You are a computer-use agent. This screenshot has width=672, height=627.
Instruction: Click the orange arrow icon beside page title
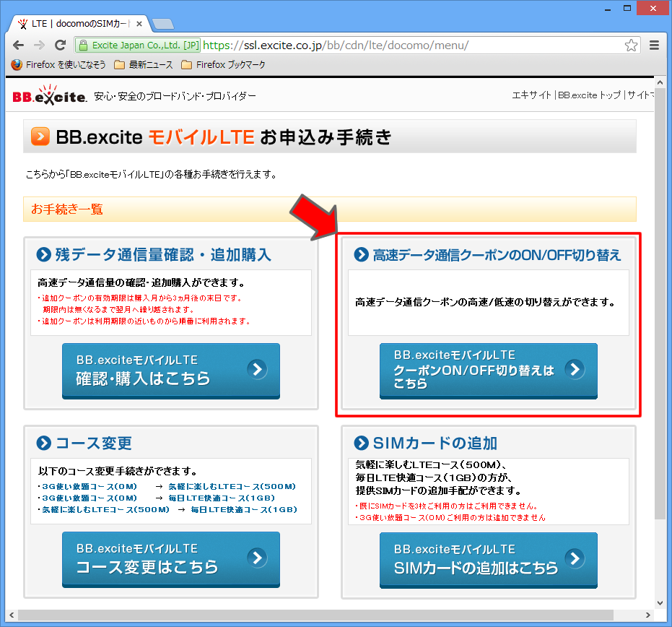(40, 137)
